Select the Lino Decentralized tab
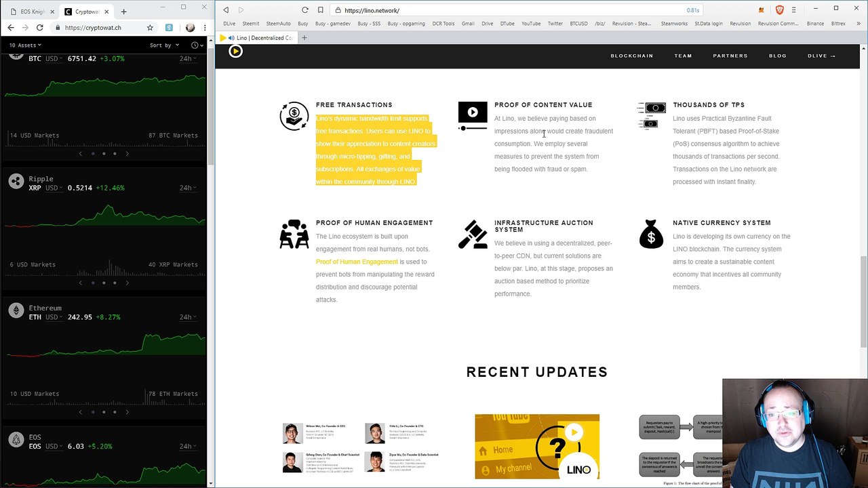 point(258,38)
